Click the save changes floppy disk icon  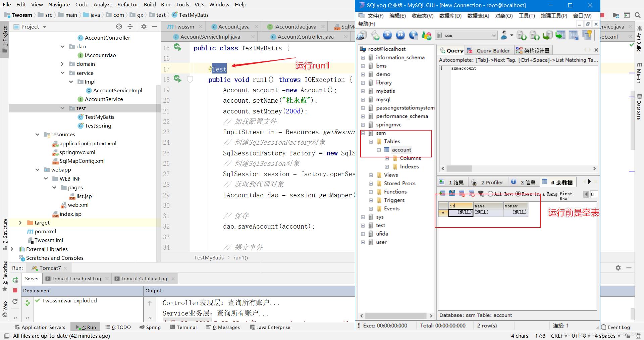pyautogui.click(x=452, y=193)
